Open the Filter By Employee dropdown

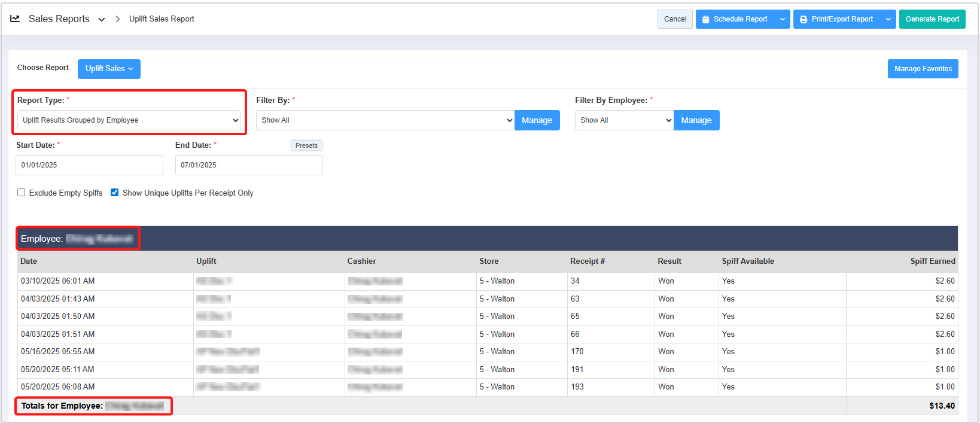tap(624, 120)
